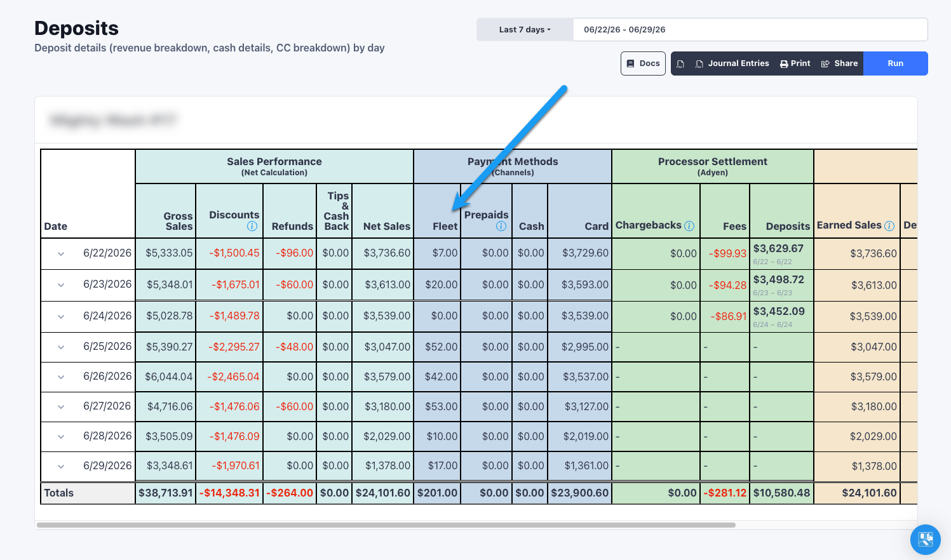Click total Fleet $201.00
The height and width of the screenshot is (560, 951).
437,493
